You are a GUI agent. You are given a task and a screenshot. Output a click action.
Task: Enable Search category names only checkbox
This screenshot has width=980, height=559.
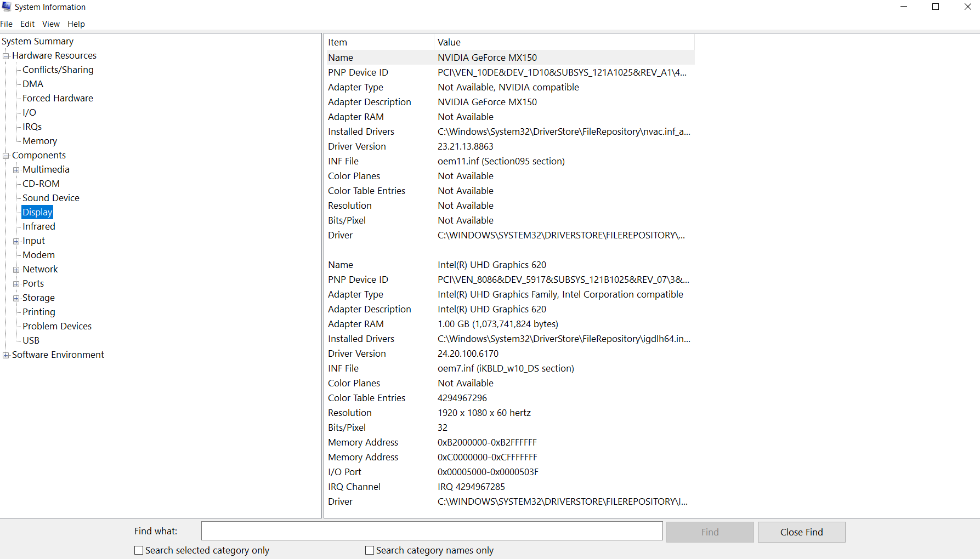pyautogui.click(x=370, y=550)
